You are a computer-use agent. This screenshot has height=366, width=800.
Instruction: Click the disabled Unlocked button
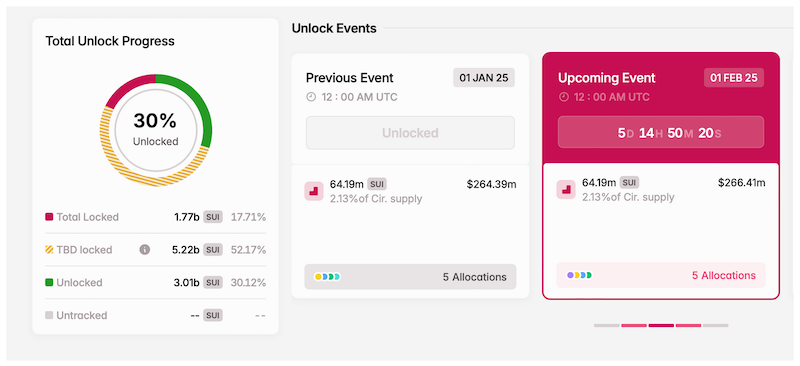[410, 133]
